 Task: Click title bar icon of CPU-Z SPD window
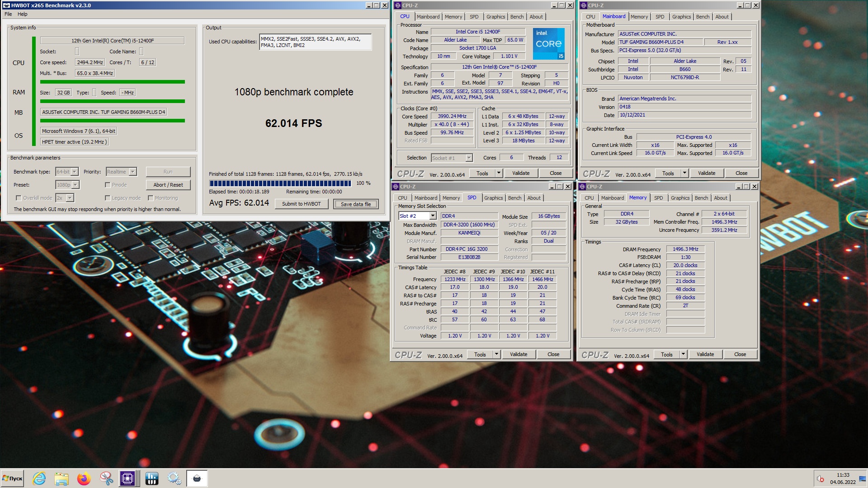396,187
